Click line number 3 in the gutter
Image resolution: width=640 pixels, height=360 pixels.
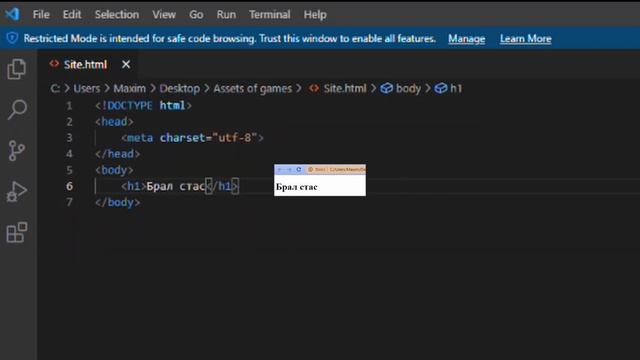click(69, 138)
